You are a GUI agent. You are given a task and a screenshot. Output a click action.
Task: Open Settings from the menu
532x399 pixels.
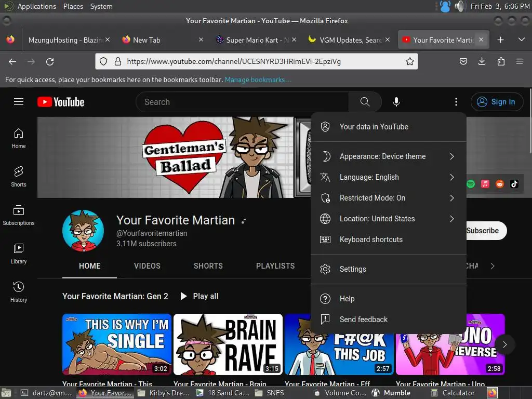pyautogui.click(x=389, y=269)
